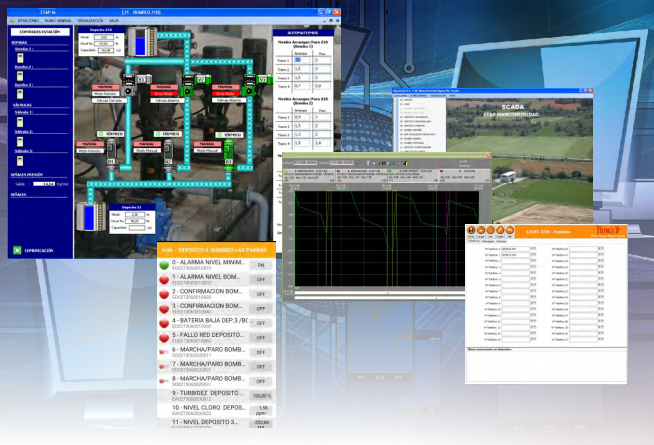Click the red Error Modo label under V2

[164, 94]
